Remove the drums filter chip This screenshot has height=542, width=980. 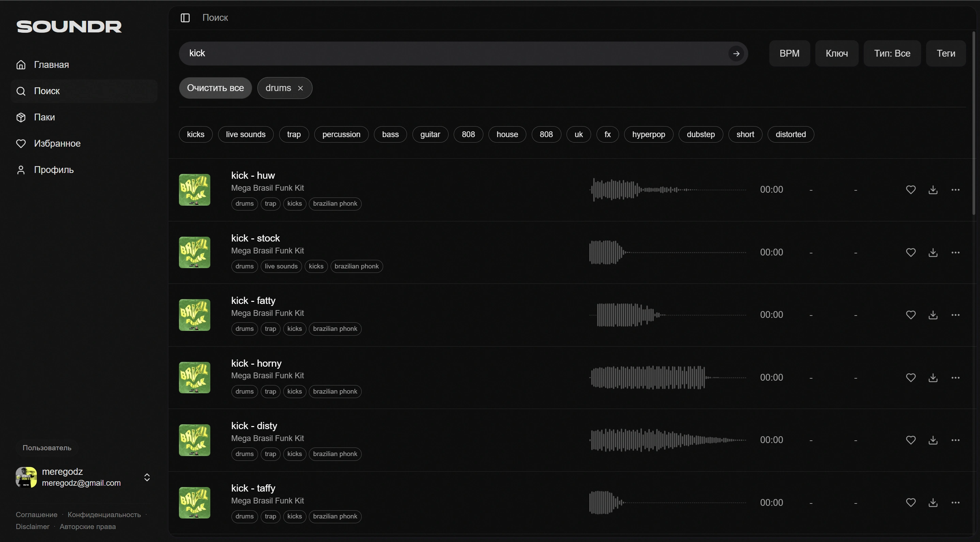pyautogui.click(x=301, y=88)
